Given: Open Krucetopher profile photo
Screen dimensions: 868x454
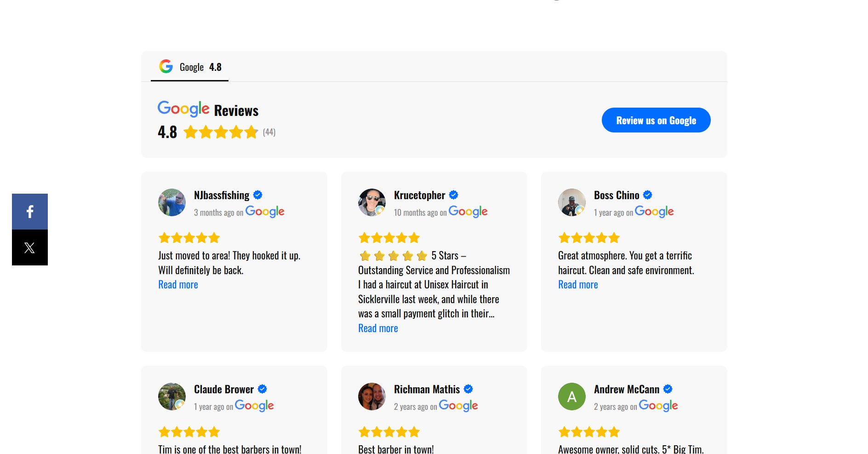Looking at the screenshot, I should tap(372, 202).
